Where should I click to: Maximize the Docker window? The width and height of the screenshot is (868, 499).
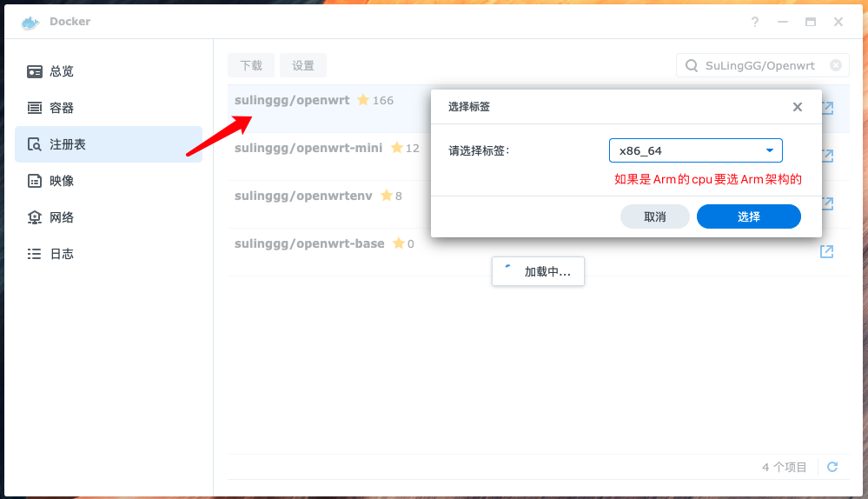811,22
